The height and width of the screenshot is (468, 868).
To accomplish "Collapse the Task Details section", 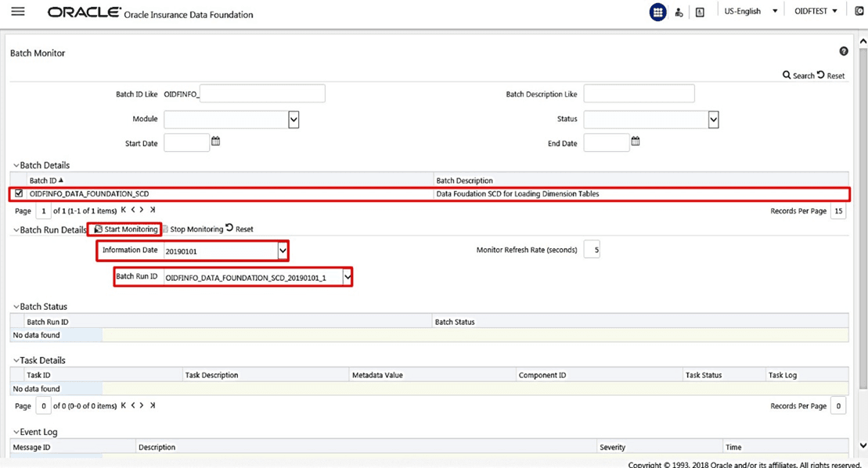I will tap(16, 360).
